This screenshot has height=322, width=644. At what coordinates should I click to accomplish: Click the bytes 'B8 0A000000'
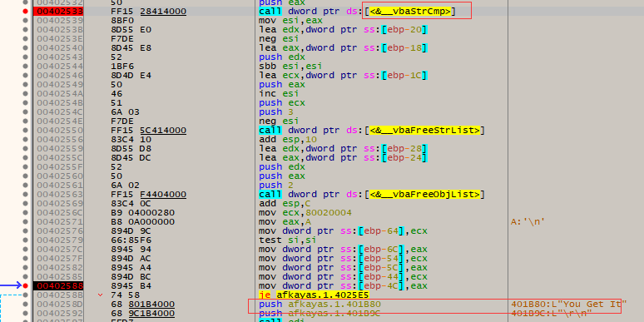click(143, 222)
